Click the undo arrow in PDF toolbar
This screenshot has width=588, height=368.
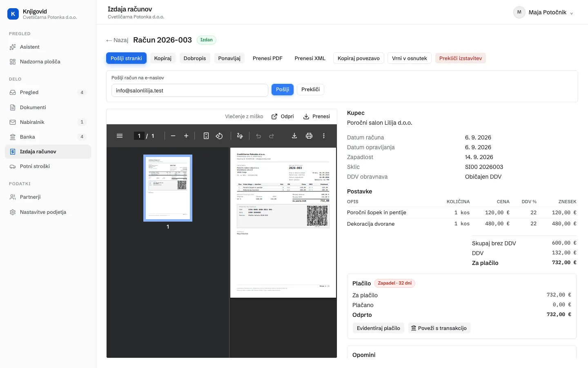coord(258,136)
